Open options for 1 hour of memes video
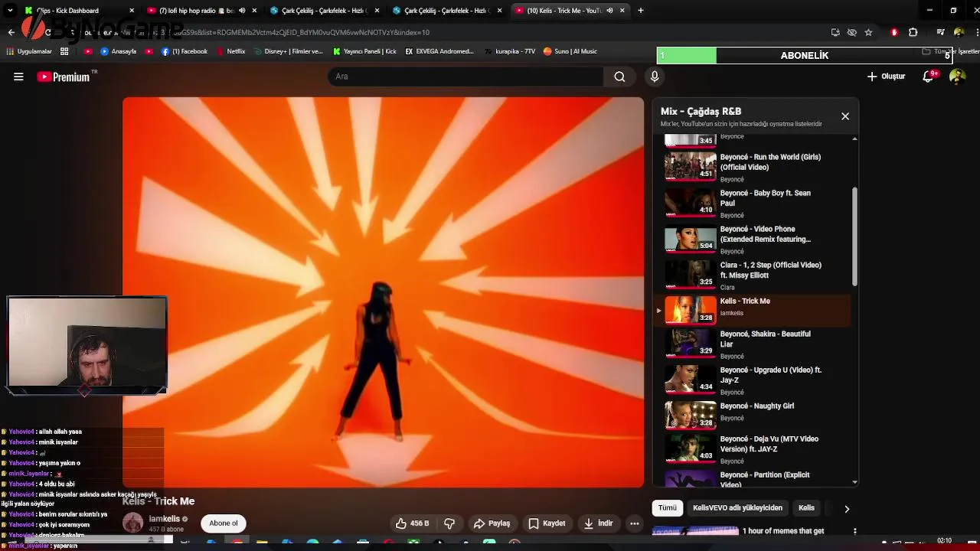Viewport: 980px width, 551px height. tap(855, 531)
